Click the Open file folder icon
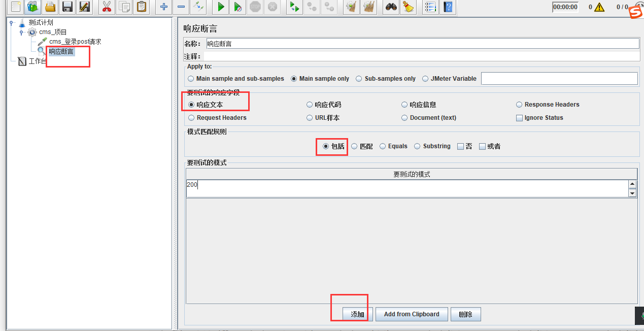The width and height of the screenshot is (644, 331). [50, 7]
